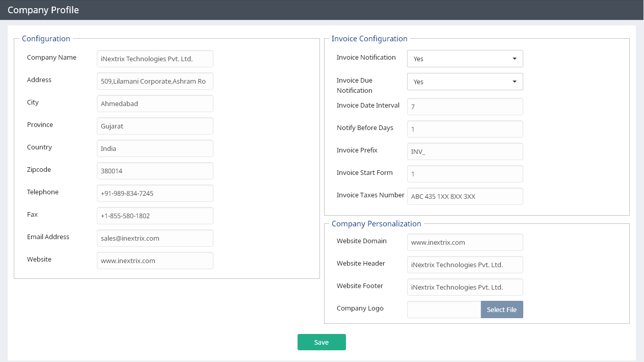
Task: Click the Zipcode label
Action: (39, 170)
